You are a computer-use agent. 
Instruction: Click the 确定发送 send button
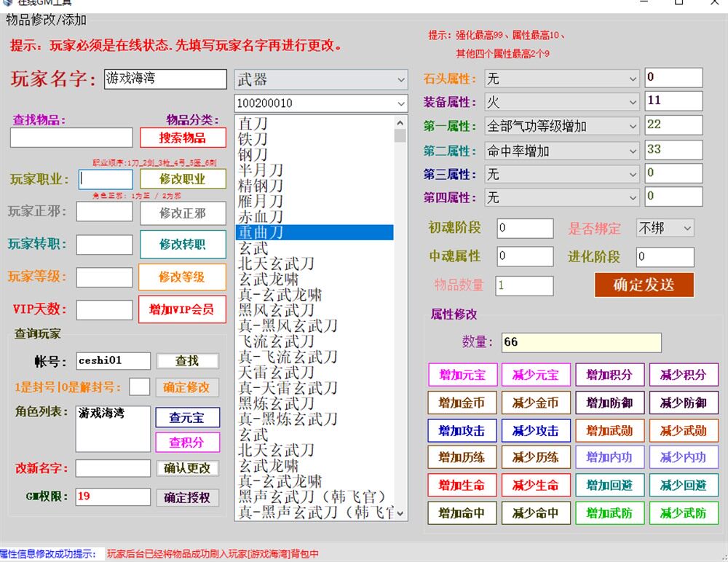(644, 284)
